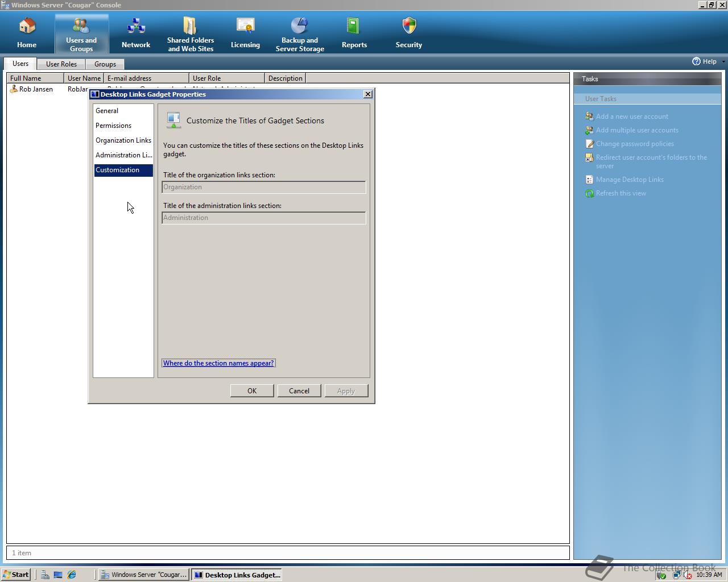Close the Desktop Links Gadget Properties dialog

coord(367,94)
